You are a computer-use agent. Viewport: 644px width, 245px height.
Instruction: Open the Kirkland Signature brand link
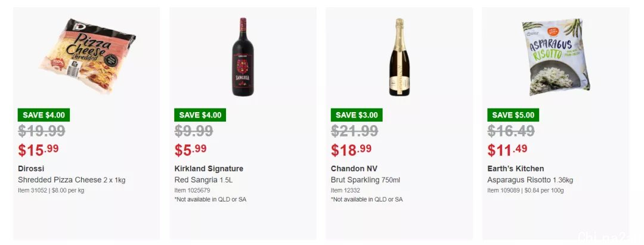coord(209,169)
